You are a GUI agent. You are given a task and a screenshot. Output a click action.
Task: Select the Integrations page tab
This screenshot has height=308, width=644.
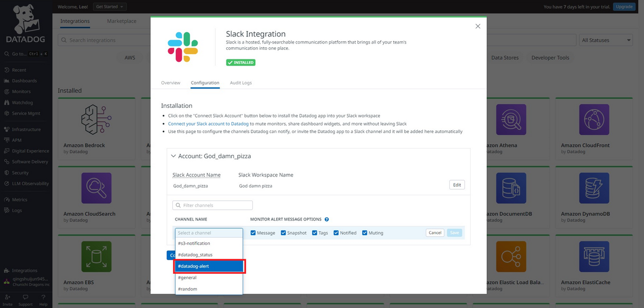(75, 21)
